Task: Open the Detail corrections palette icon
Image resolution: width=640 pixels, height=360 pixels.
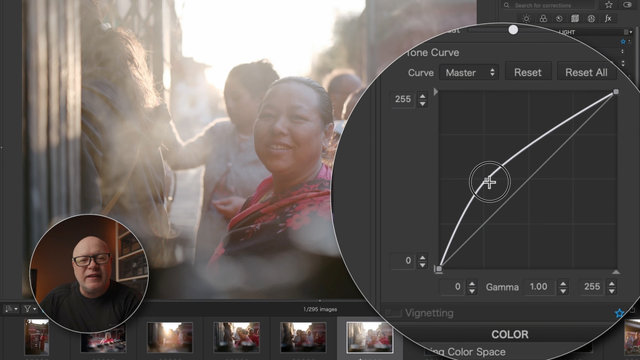Action: pyautogui.click(x=559, y=18)
